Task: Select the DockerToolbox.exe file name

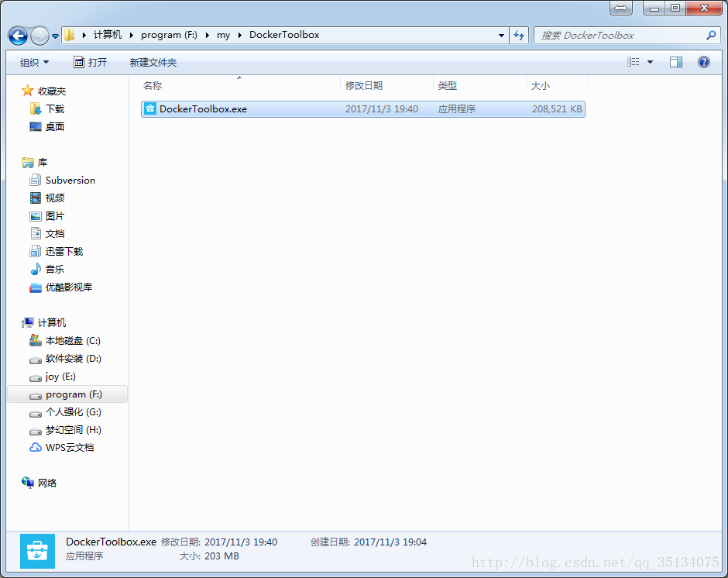Action: 204,108
